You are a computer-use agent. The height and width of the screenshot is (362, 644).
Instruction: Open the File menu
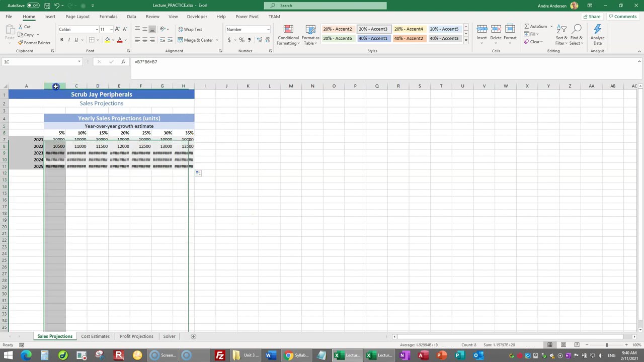(x=9, y=17)
